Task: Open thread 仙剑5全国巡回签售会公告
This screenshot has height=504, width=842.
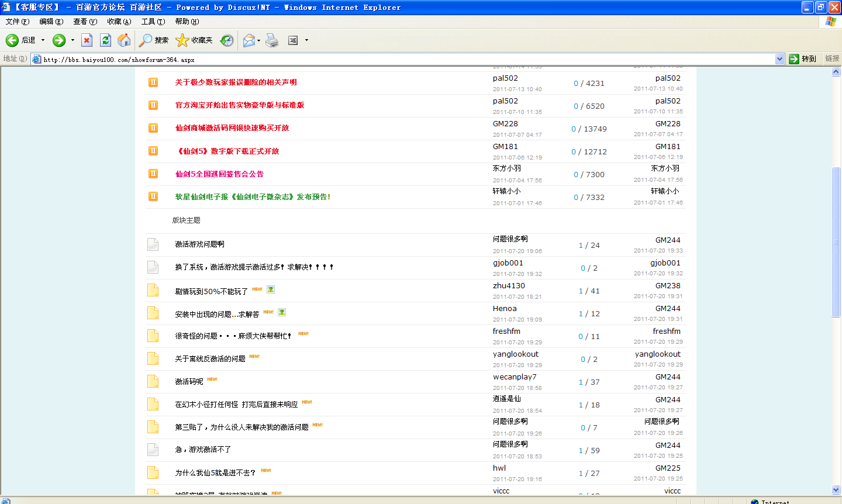Action: (219, 174)
